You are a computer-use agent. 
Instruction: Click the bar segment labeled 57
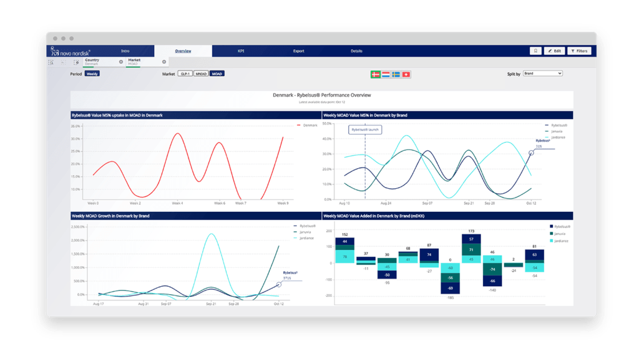click(471, 239)
